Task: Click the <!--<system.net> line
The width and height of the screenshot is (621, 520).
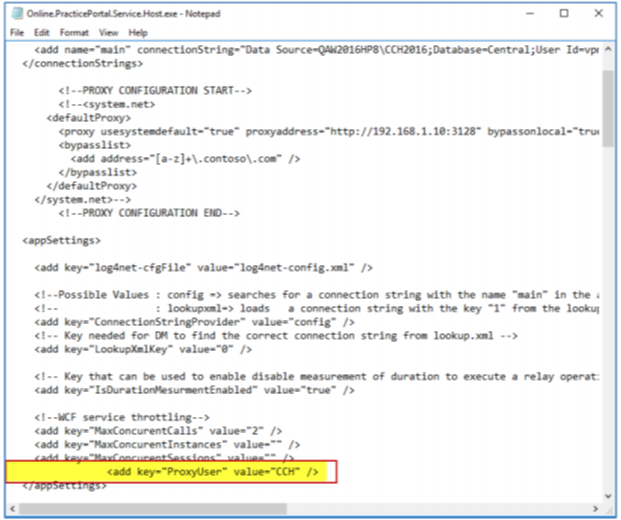Action: click(x=107, y=104)
